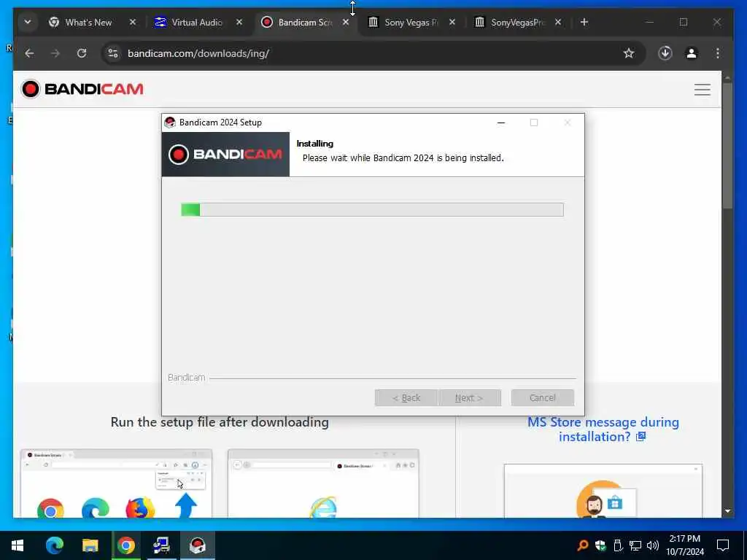The height and width of the screenshot is (560, 747).
Task: Open the taskbar clock and date
Action: 685,545
